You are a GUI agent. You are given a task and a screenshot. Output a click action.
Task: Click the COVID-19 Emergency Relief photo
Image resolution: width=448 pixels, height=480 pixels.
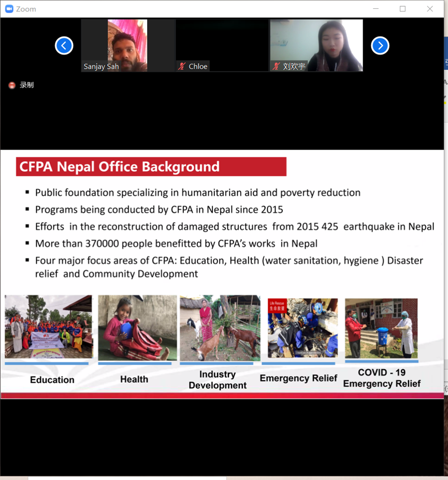pos(381,328)
